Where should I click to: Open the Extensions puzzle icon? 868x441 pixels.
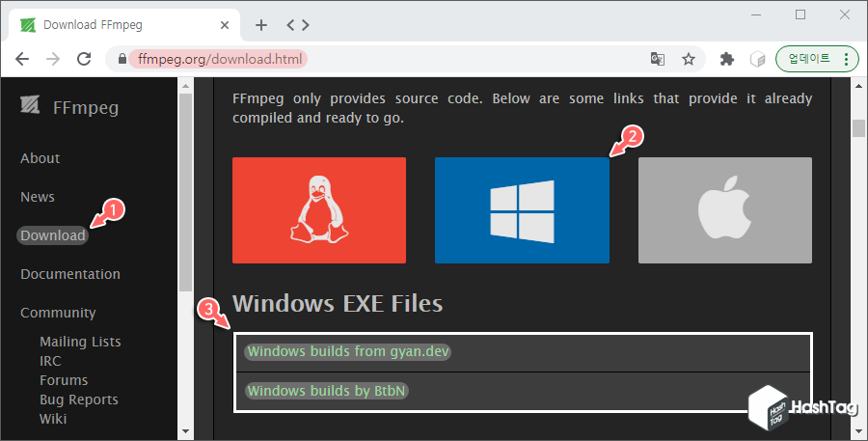[727, 59]
